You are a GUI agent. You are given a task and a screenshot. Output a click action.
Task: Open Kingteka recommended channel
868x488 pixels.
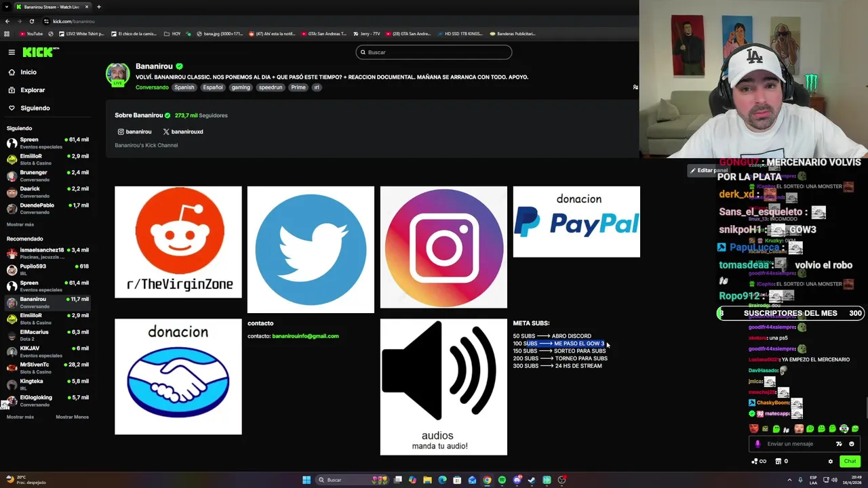tap(47, 384)
